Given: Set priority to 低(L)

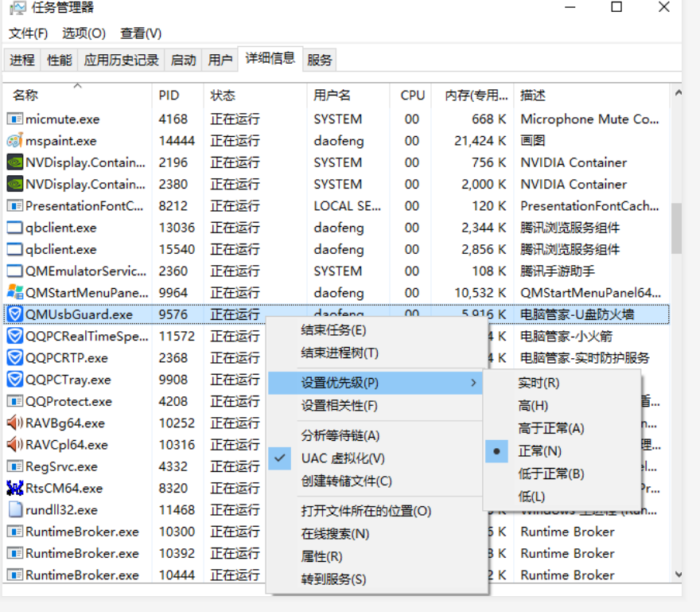Looking at the screenshot, I should pyautogui.click(x=562, y=497).
